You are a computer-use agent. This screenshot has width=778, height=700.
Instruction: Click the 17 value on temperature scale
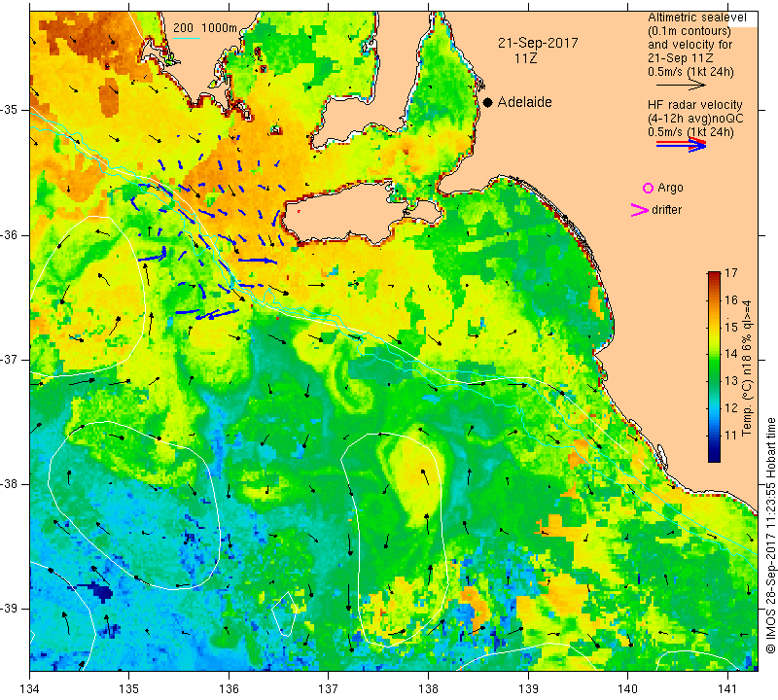click(731, 273)
